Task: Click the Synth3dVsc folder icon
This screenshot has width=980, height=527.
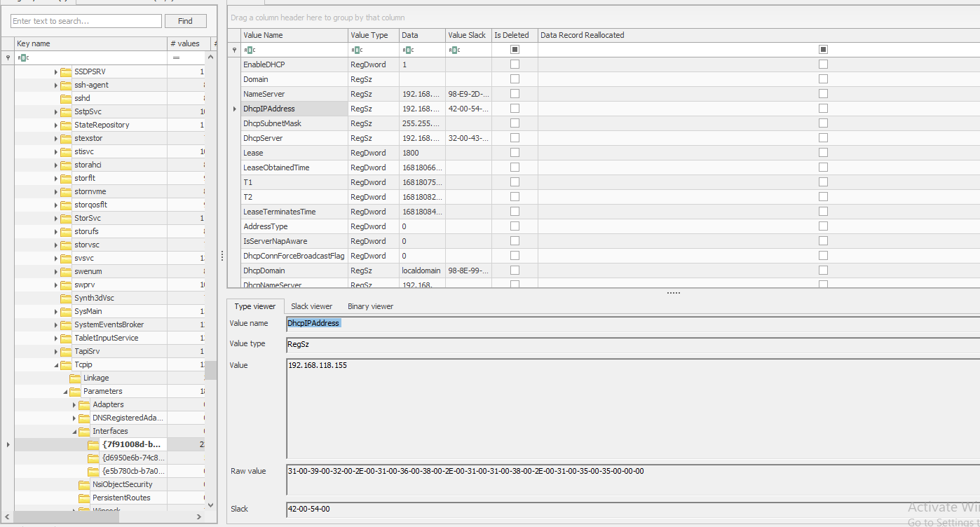Action: point(66,299)
